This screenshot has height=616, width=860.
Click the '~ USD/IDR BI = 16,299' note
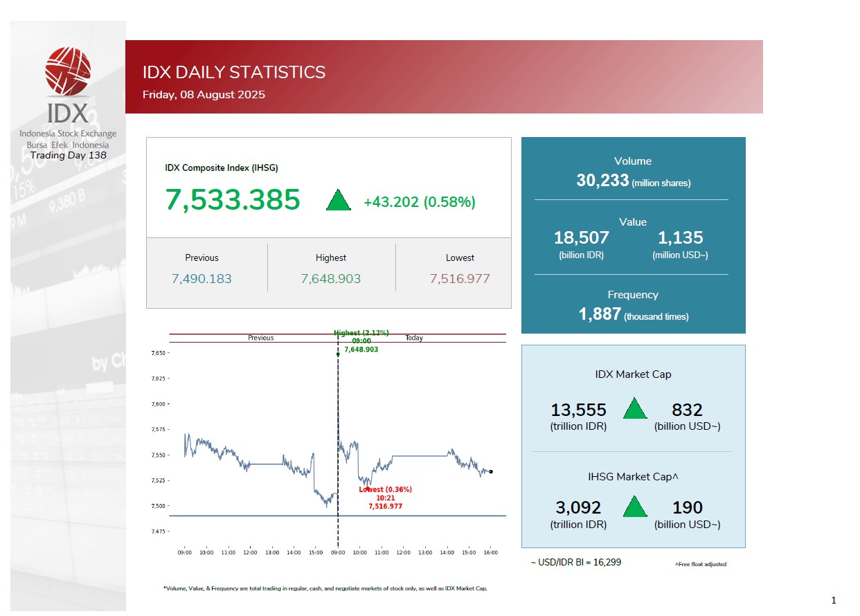pyautogui.click(x=576, y=563)
